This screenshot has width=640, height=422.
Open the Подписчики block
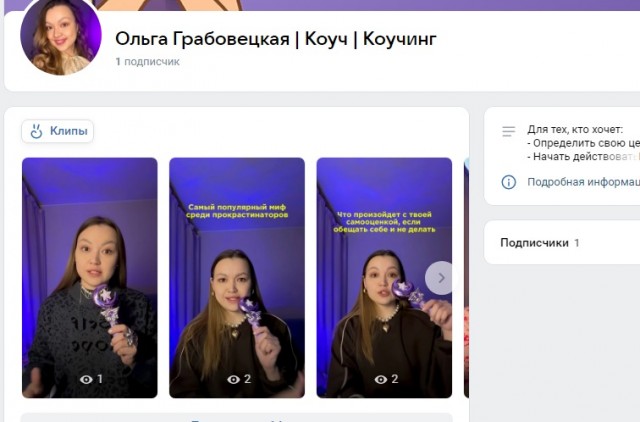562,243
